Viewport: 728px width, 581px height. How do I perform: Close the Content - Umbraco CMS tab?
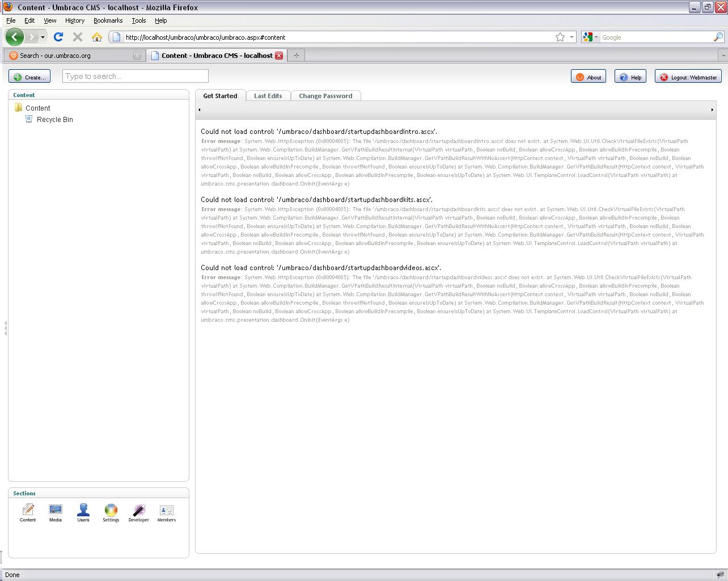279,56
